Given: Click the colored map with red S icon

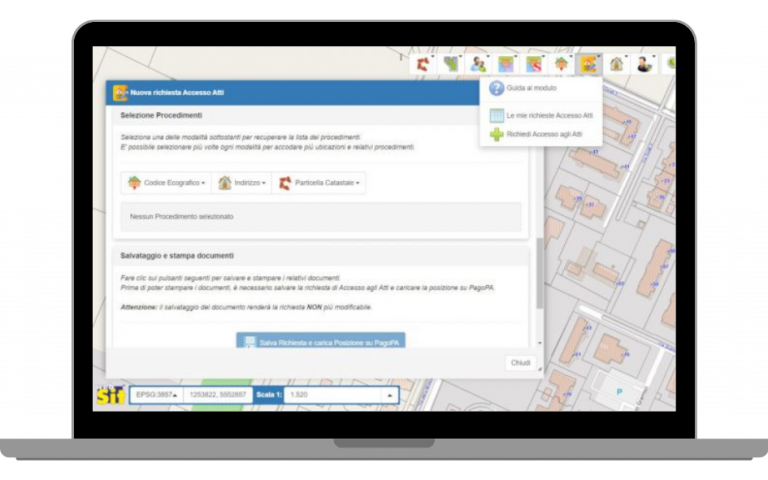Looking at the screenshot, I should coord(534,64).
